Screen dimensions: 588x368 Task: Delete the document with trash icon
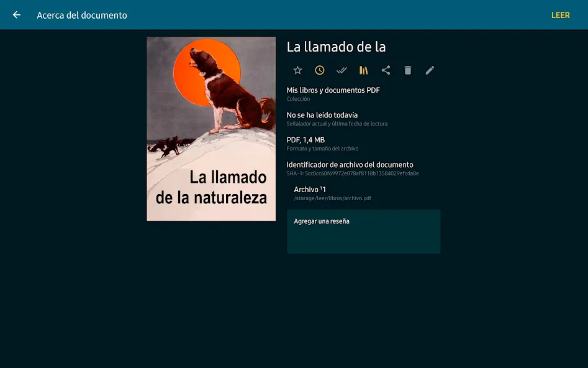click(x=407, y=70)
